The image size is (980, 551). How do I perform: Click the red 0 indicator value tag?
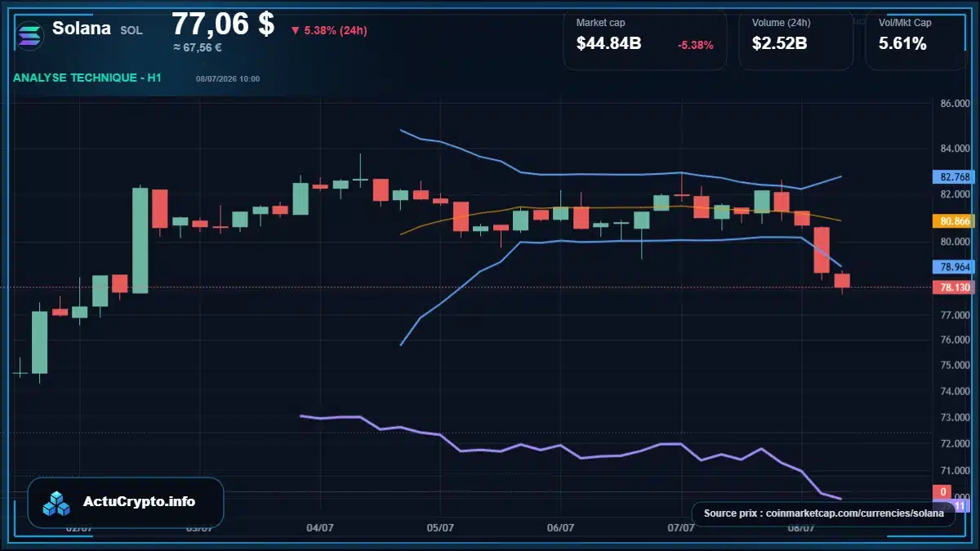pos(943,491)
